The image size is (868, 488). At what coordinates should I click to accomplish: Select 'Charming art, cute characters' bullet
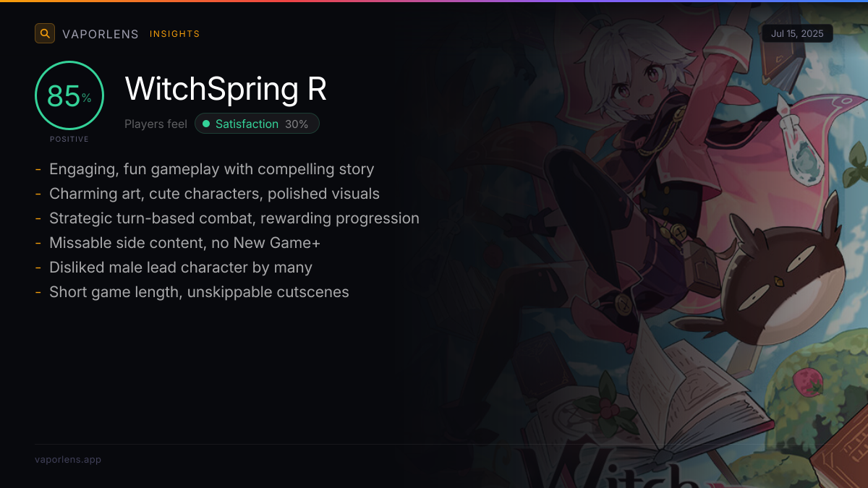coord(214,194)
